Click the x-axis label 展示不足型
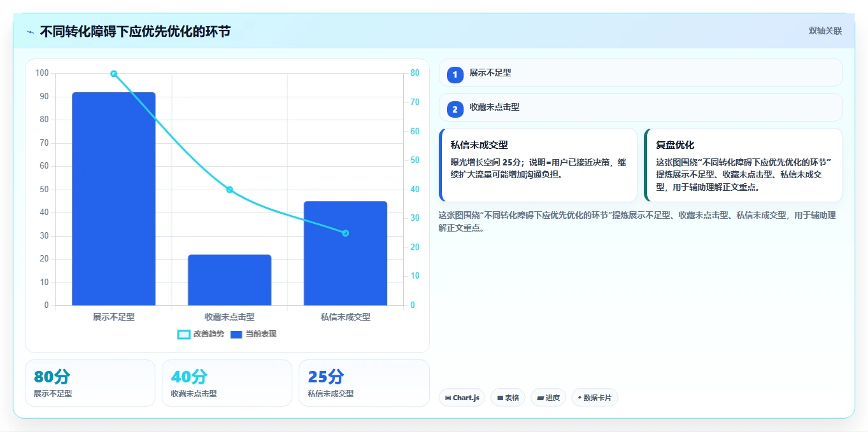Image resolution: width=868 pixels, height=432 pixels. pos(114,317)
